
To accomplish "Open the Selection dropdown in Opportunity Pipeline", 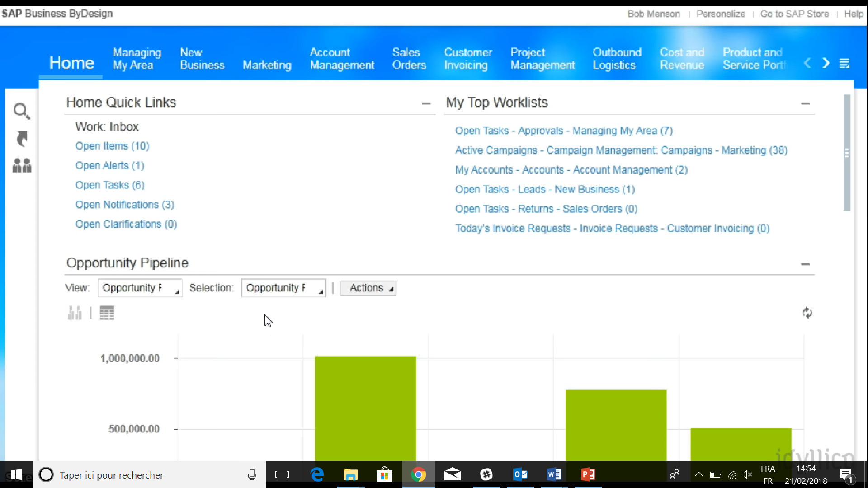I will tap(283, 288).
